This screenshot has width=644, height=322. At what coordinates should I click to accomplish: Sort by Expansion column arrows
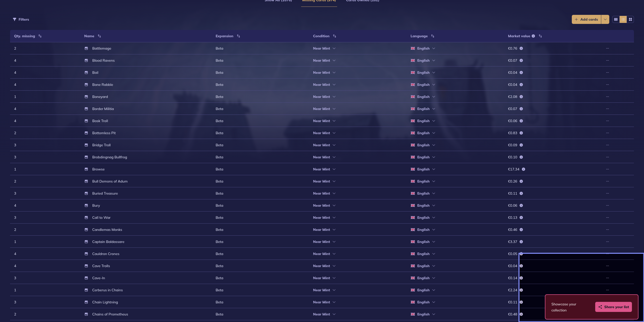(x=238, y=36)
